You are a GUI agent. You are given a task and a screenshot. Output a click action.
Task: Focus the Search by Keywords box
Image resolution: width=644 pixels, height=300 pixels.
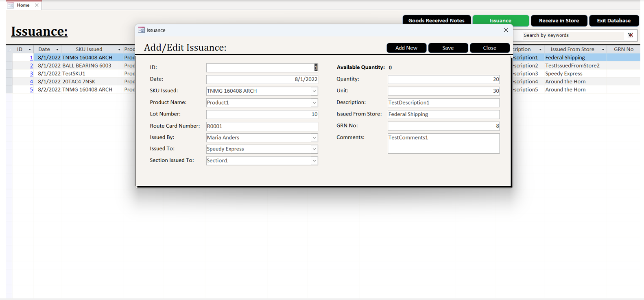pyautogui.click(x=572, y=35)
